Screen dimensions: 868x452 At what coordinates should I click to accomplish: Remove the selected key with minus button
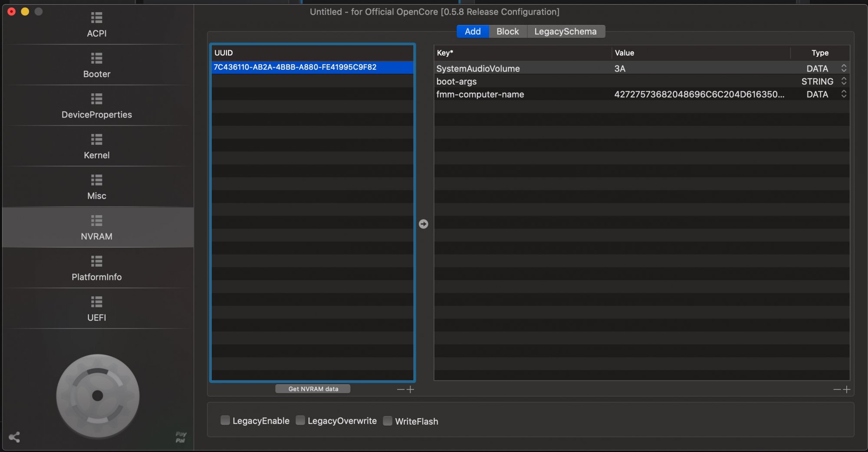tap(837, 390)
